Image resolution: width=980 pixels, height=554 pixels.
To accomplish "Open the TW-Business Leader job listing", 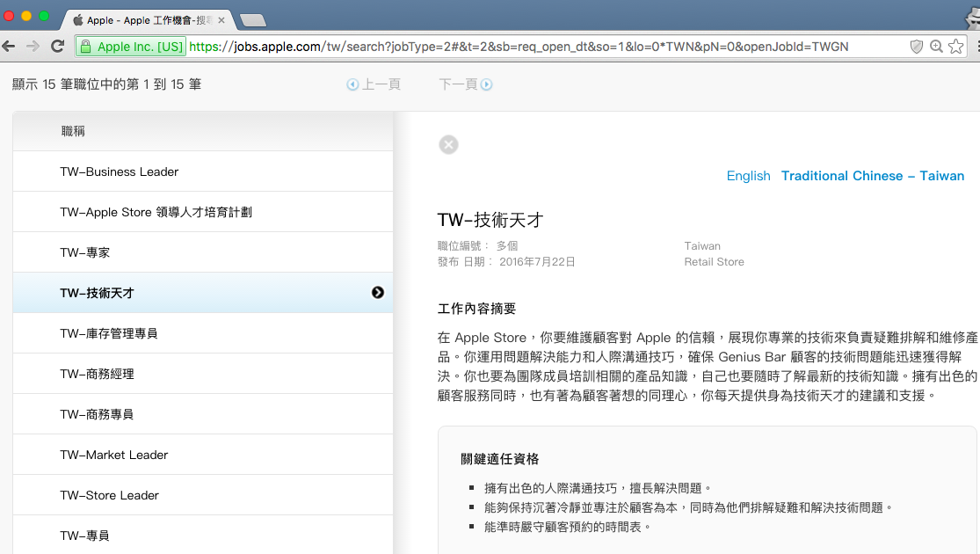I will (120, 171).
